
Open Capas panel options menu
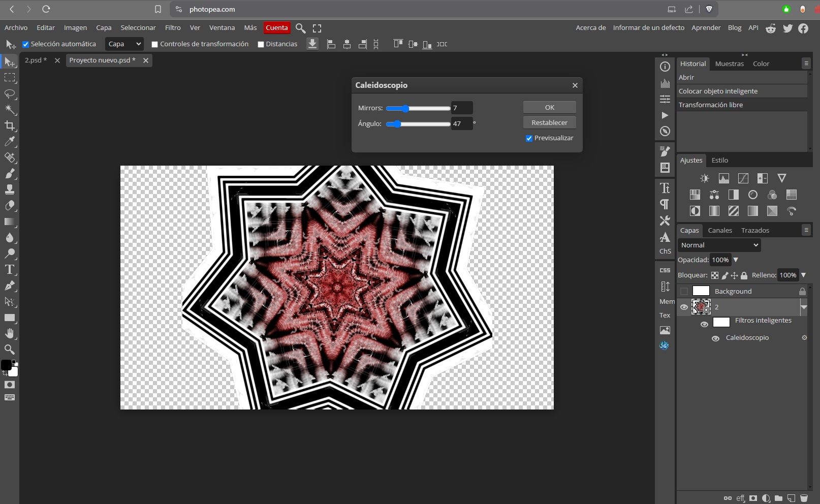[806, 230]
